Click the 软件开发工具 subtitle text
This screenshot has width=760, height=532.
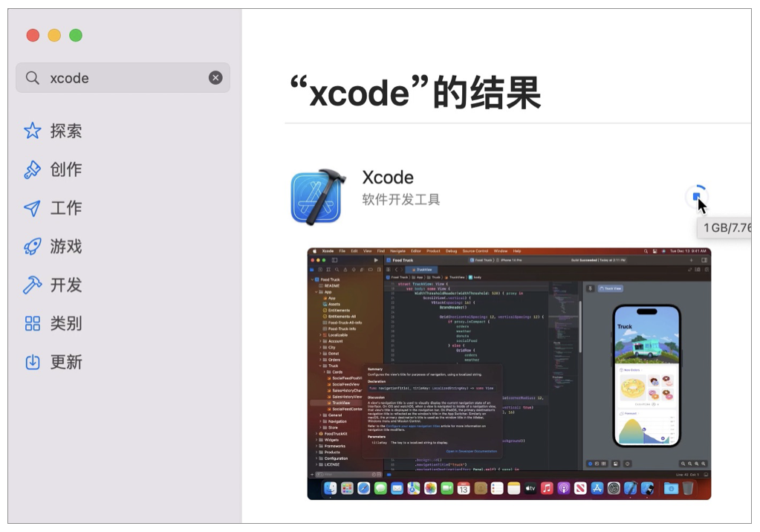pyautogui.click(x=401, y=199)
